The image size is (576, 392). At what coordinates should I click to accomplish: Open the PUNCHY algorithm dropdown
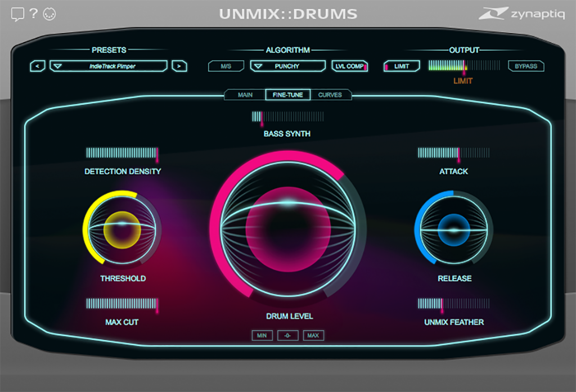(x=287, y=66)
